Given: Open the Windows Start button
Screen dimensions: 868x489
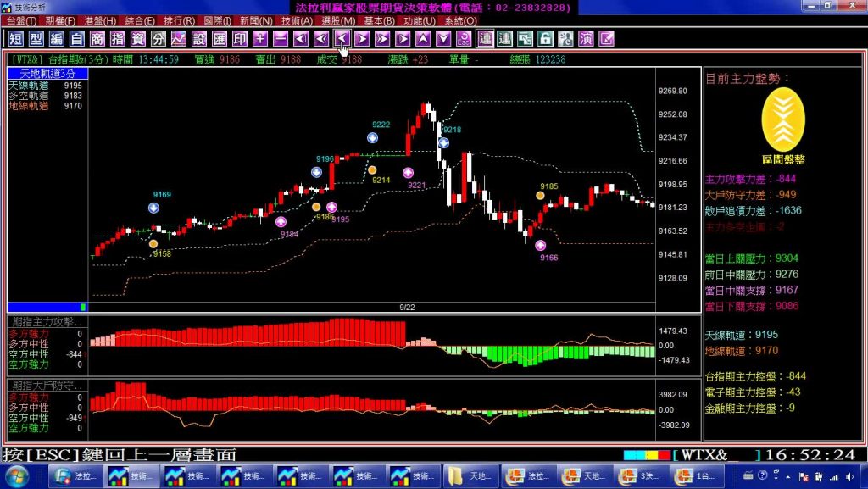Looking at the screenshot, I should tap(18, 476).
